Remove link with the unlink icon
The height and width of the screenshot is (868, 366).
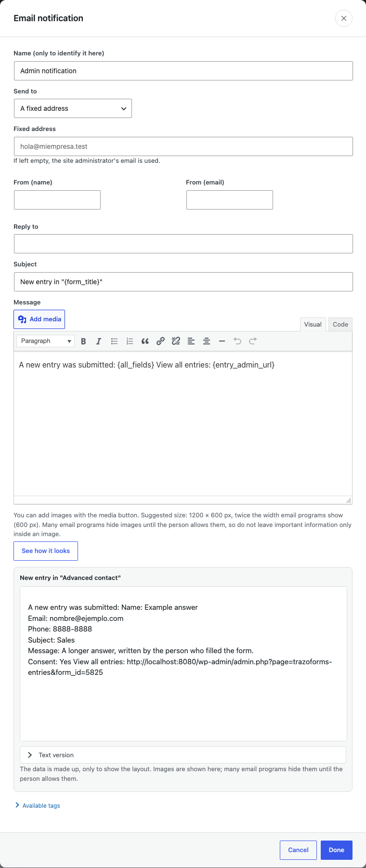pyautogui.click(x=176, y=341)
